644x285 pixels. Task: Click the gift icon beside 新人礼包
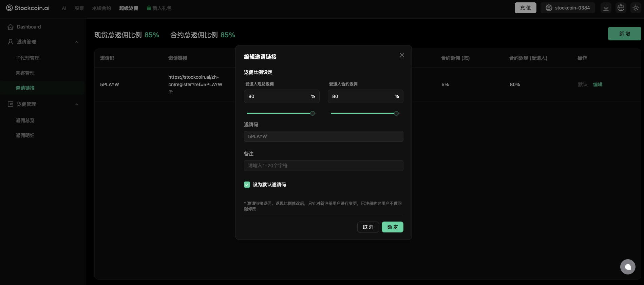pyautogui.click(x=149, y=8)
